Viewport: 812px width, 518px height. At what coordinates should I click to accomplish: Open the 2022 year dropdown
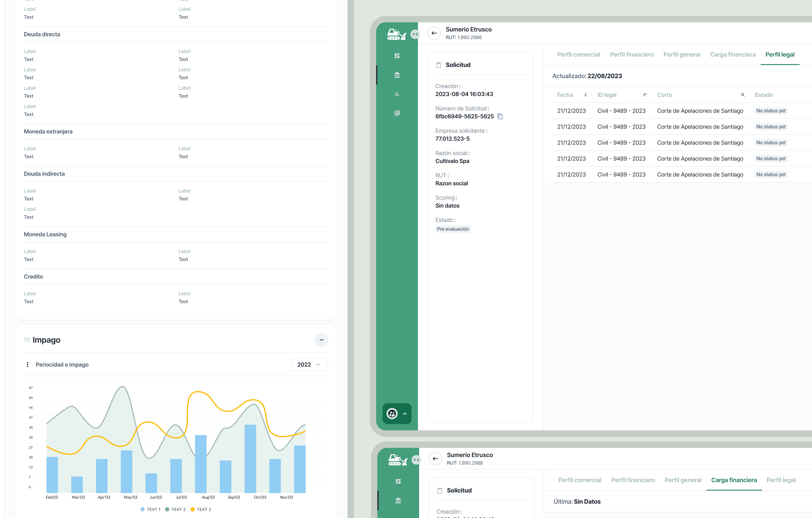(309, 364)
